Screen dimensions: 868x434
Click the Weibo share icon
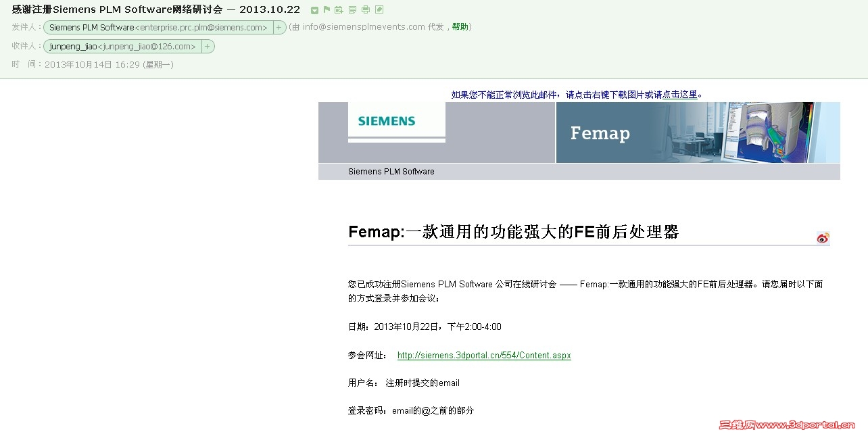(823, 237)
